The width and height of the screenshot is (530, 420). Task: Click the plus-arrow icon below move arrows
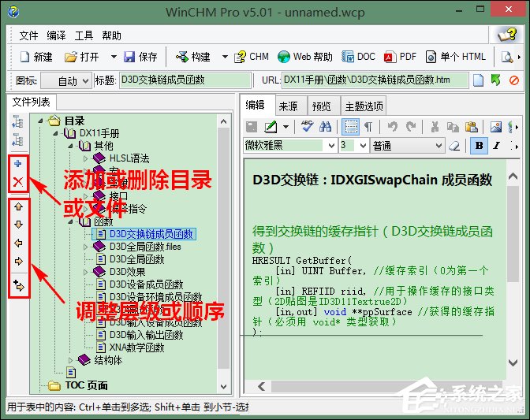(x=19, y=285)
